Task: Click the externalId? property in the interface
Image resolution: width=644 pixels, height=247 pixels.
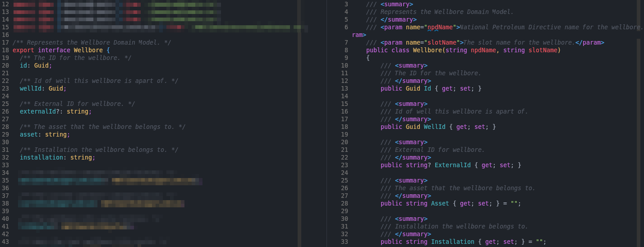Action: [x=37, y=111]
